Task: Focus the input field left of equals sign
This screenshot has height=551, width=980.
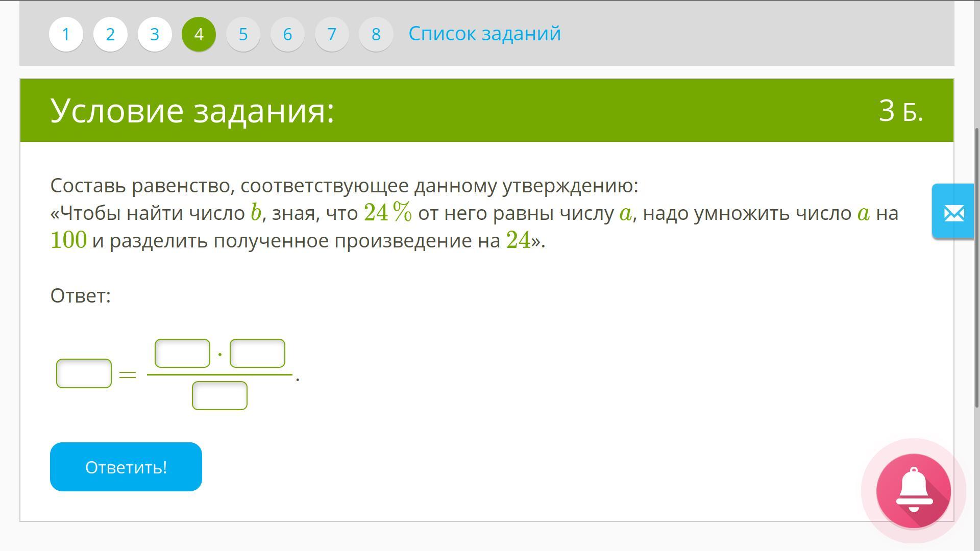Action: coord(84,373)
